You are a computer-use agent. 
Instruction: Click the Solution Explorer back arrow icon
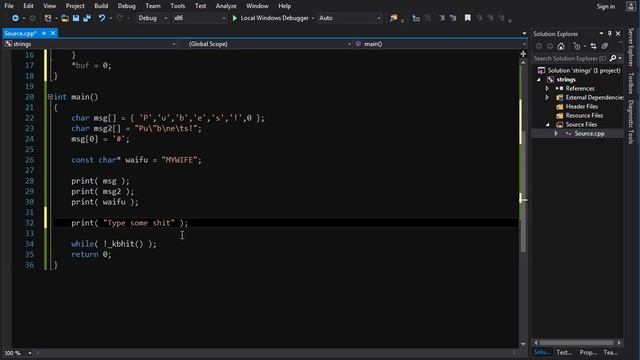coord(539,46)
